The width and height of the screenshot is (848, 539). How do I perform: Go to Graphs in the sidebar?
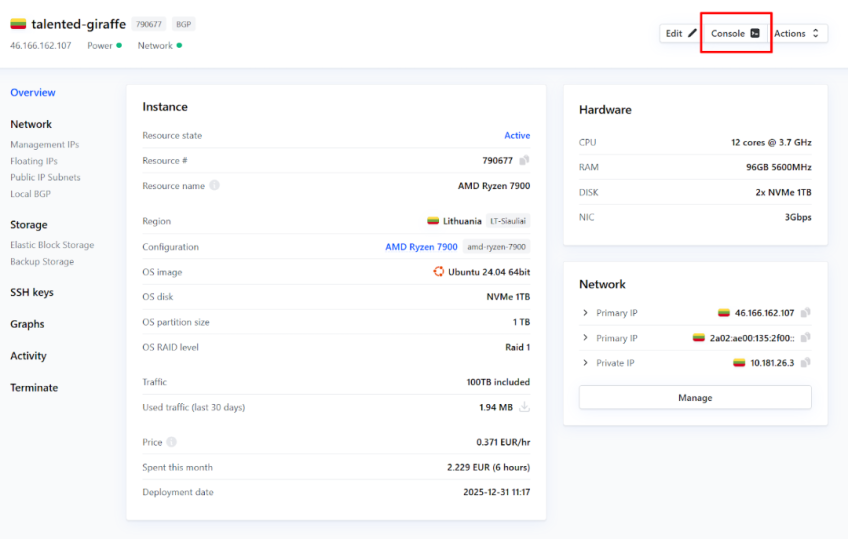(27, 324)
